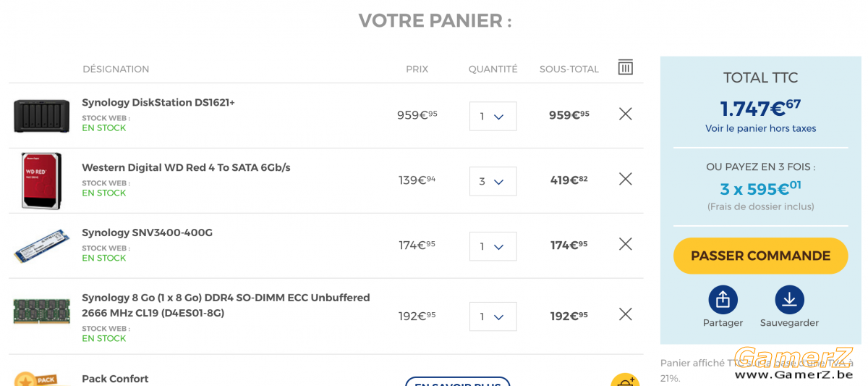Click the trash icon to empty the cart

(x=626, y=67)
